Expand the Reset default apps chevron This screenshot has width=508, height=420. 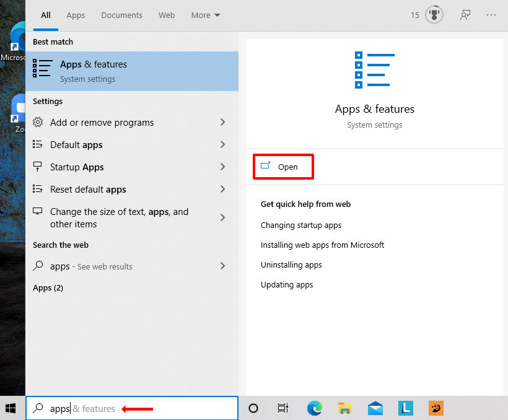click(x=222, y=190)
